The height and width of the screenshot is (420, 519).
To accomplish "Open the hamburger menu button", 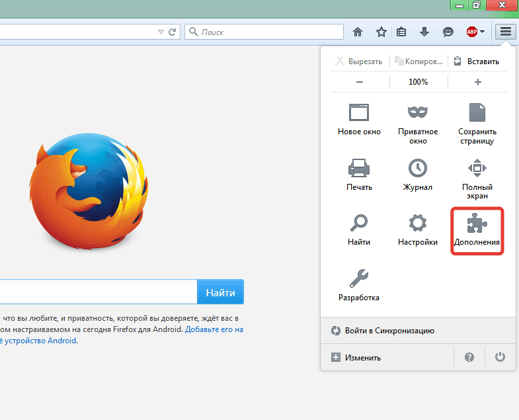I will [x=505, y=32].
